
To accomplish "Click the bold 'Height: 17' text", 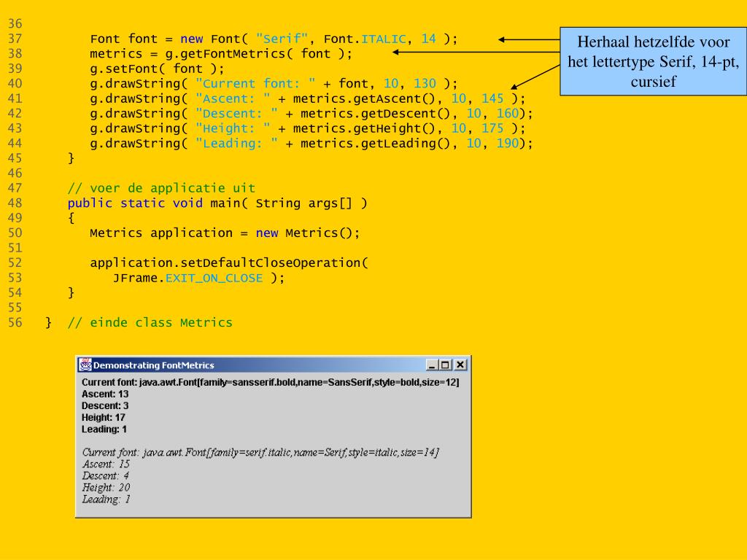I will click(104, 418).
